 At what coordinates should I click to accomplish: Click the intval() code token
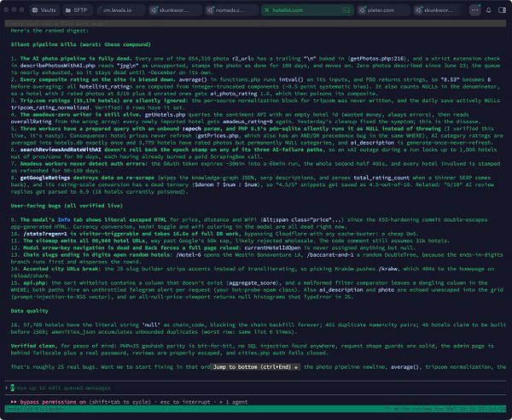(291, 79)
